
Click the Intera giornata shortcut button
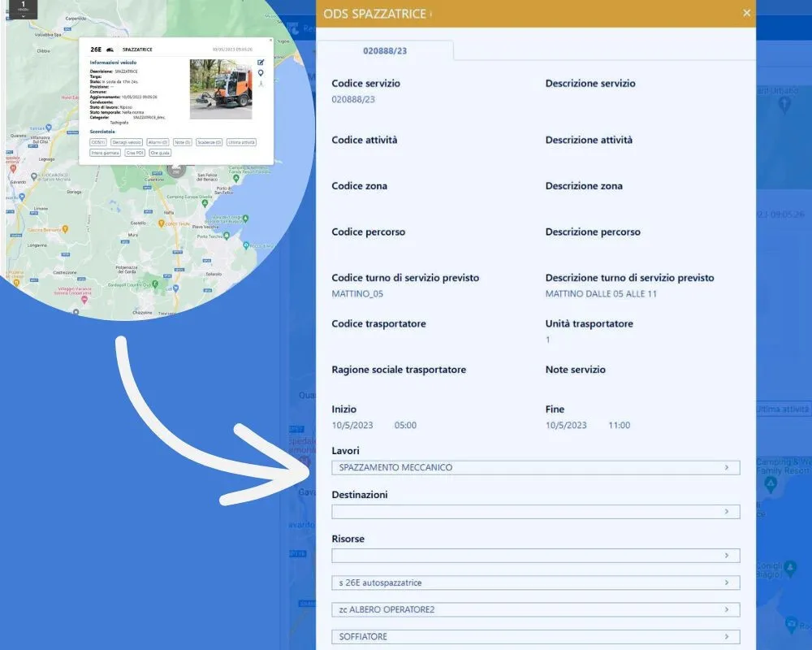pyautogui.click(x=106, y=153)
